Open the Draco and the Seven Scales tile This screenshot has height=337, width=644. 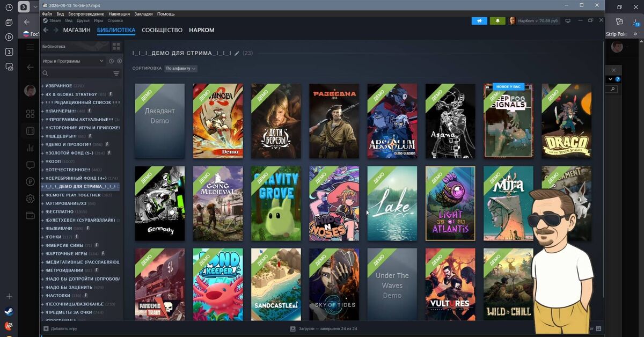(566, 121)
